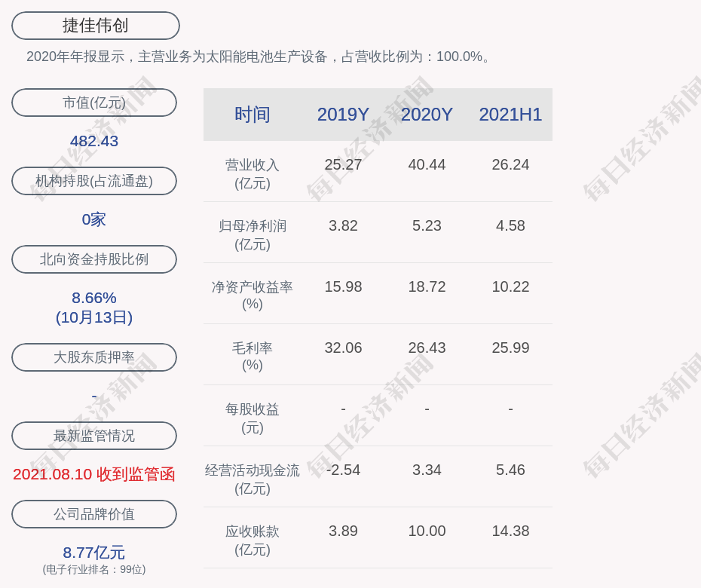The width and height of the screenshot is (701, 588).
Task: Click the brand value 8.77亿元 text
Action: [x=94, y=553]
